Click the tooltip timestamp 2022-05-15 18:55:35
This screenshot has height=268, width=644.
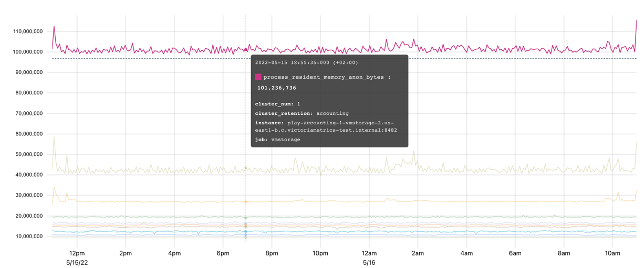click(x=306, y=62)
